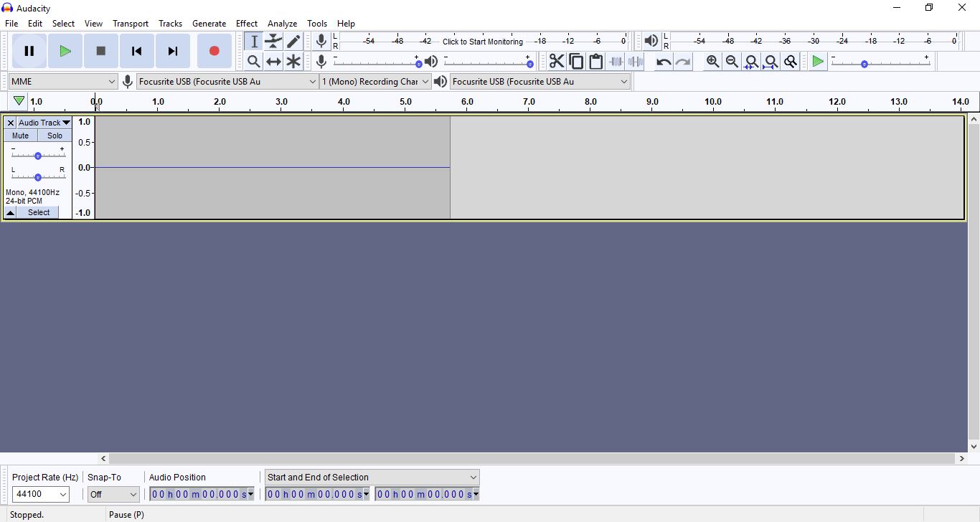Choose the Time Shift tool
The height and width of the screenshot is (522, 980).
(x=273, y=62)
